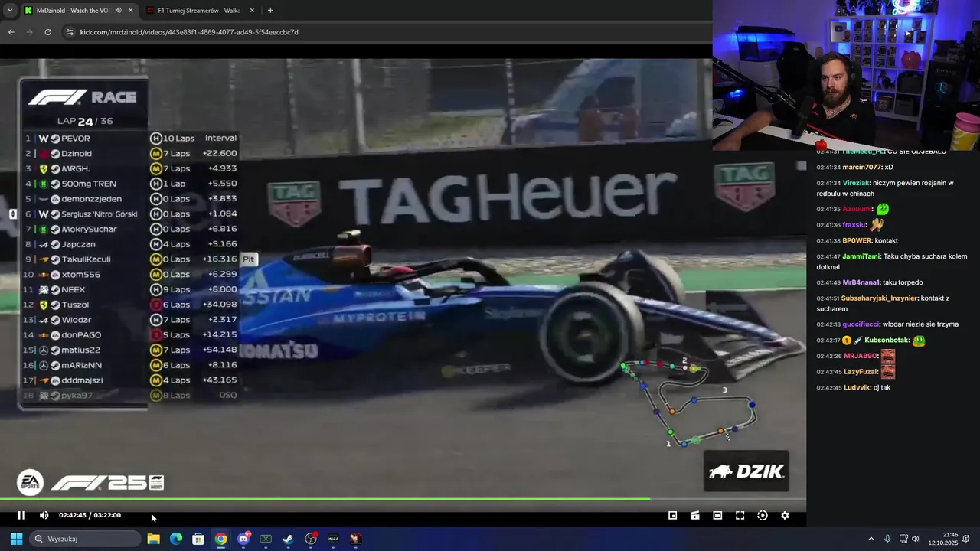The image size is (980, 551).
Task: Click Subsaharyjski_Inzynier username in chat
Action: pos(878,298)
